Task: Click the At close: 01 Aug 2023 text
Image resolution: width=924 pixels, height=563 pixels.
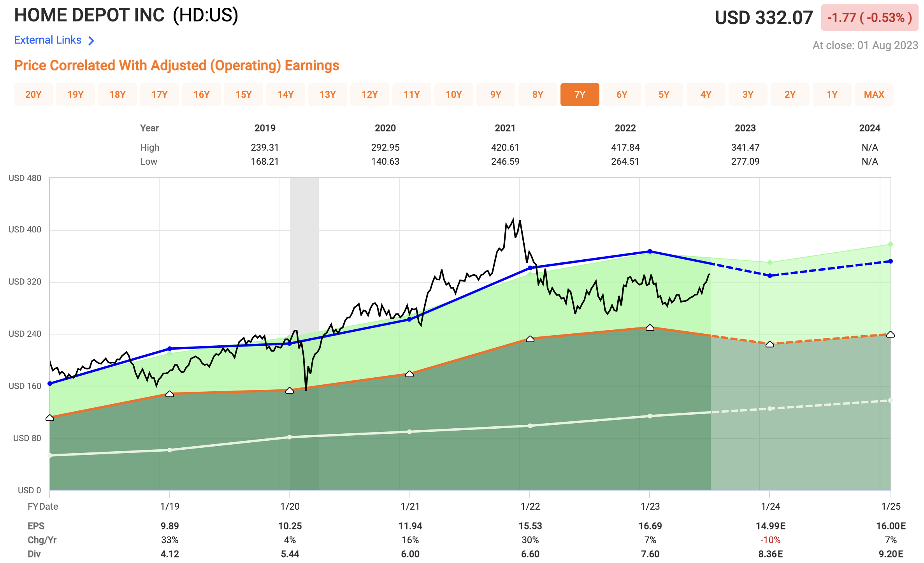Action: [865, 46]
